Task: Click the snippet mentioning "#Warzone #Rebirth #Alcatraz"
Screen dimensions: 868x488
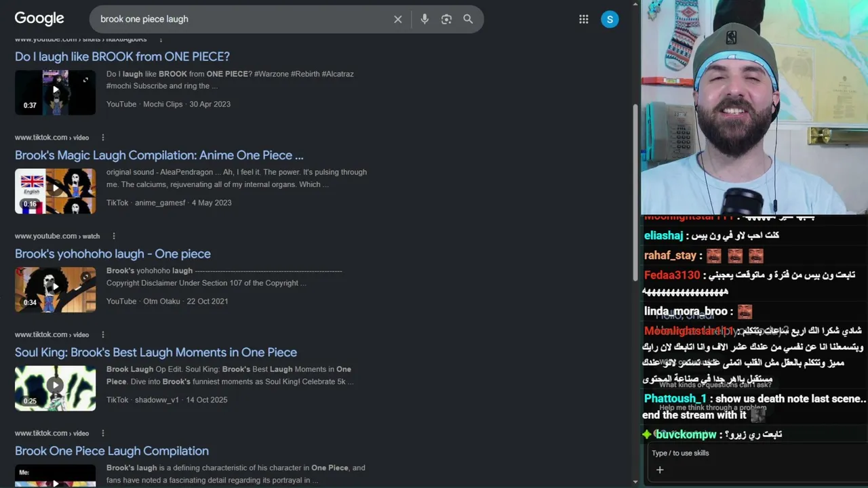Action: (230, 80)
